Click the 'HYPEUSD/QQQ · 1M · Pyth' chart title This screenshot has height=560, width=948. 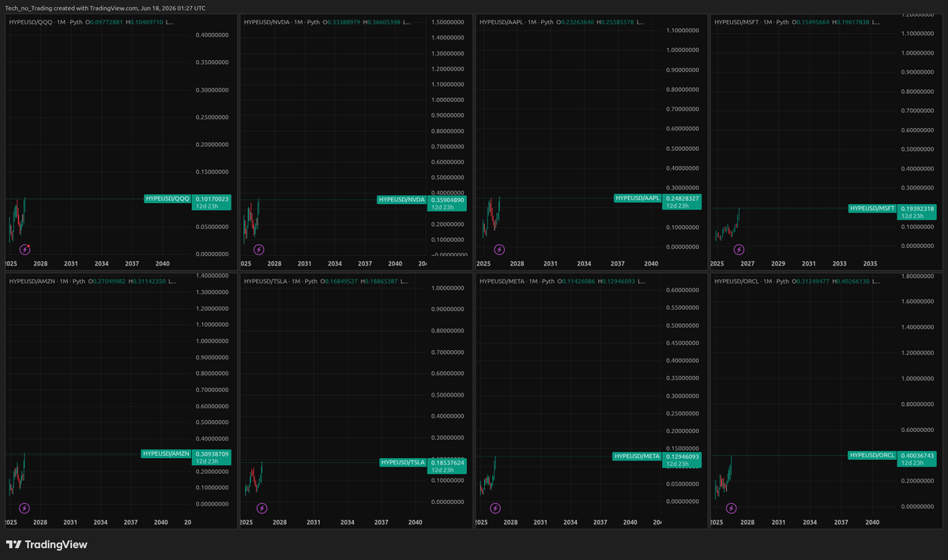[47, 22]
